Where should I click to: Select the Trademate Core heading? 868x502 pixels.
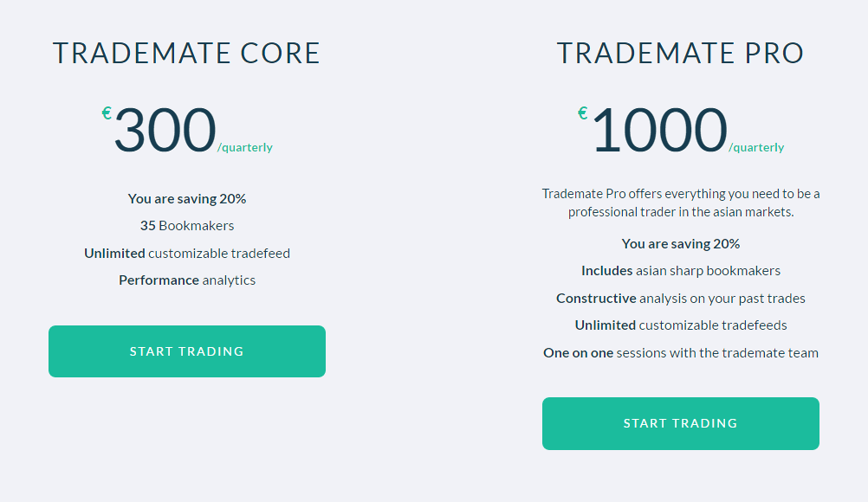pos(187,54)
